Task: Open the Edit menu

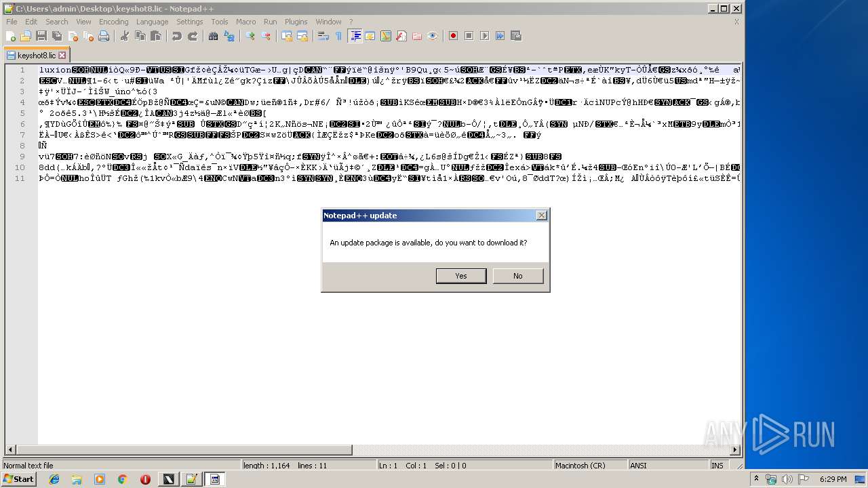Action: (x=31, y=22)
